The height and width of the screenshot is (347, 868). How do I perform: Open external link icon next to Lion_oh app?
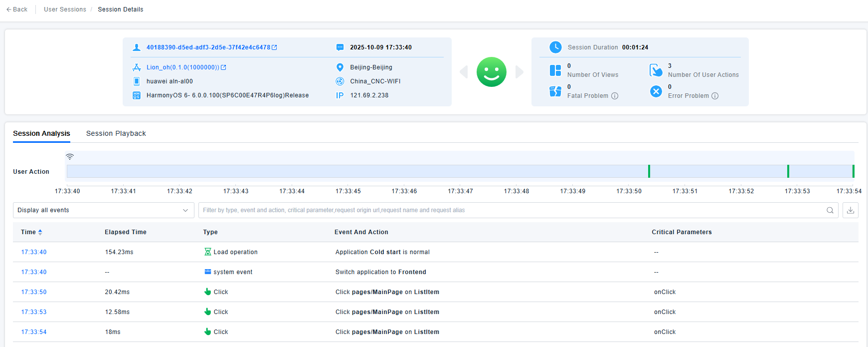click(223, 67)
